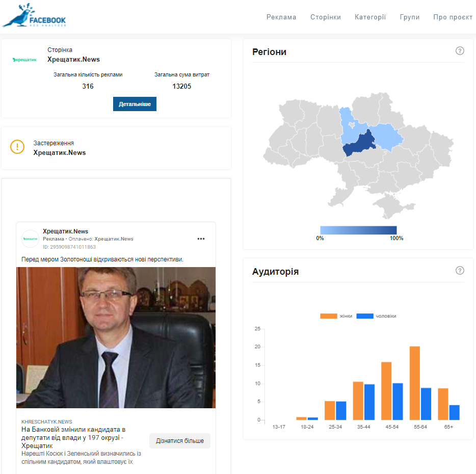Click the Хрещатик page logo thumbnail
Image resolution: width=476 pixels, height=474 pixels.
coord(24,60)
